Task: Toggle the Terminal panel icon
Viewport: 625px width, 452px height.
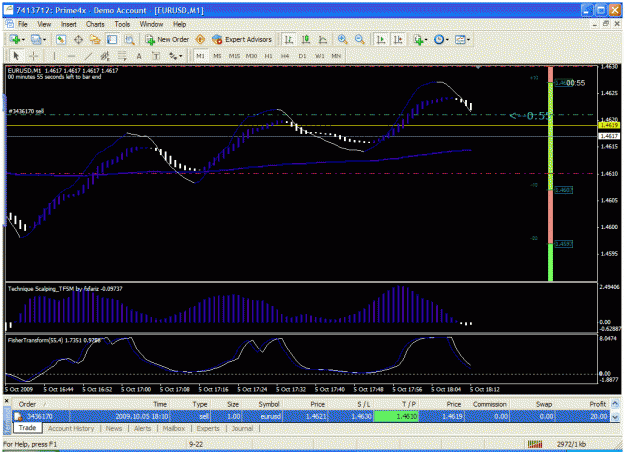Action: pos(112,39)
